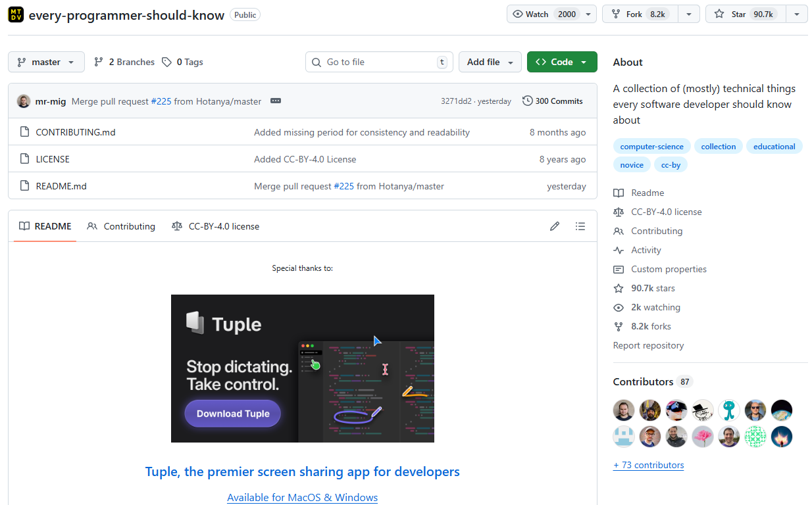
Task: Open the 'Added missing period' commit message
Action: coord(362,132)
